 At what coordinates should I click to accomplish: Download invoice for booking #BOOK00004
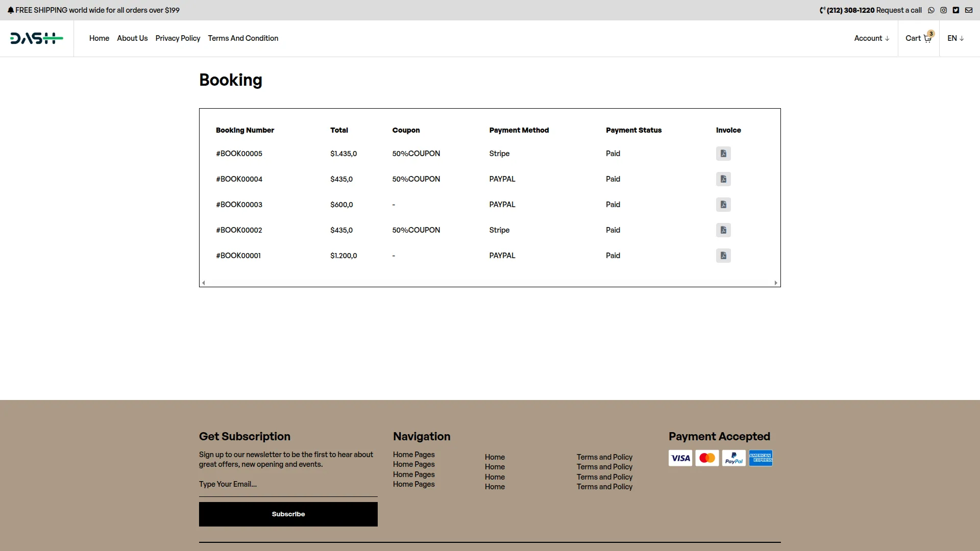click(723, 179)
